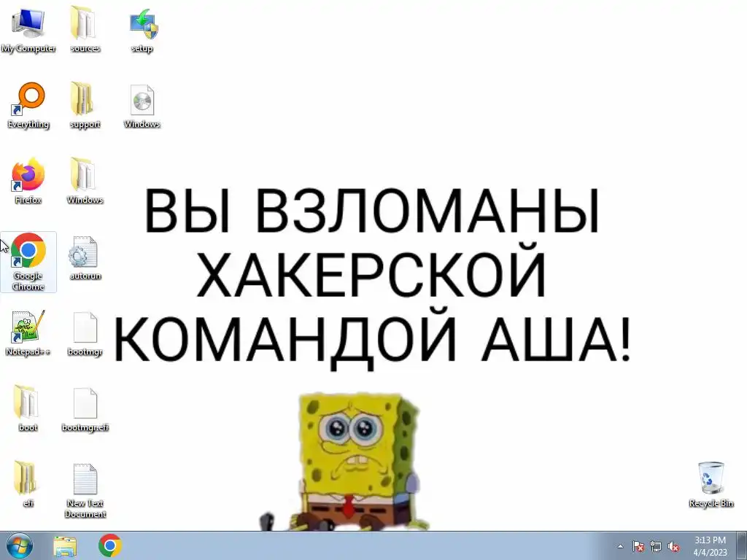Select the Windows disc image file icon
This screenshot has height=560, width=747.
(x=142, y=105)
